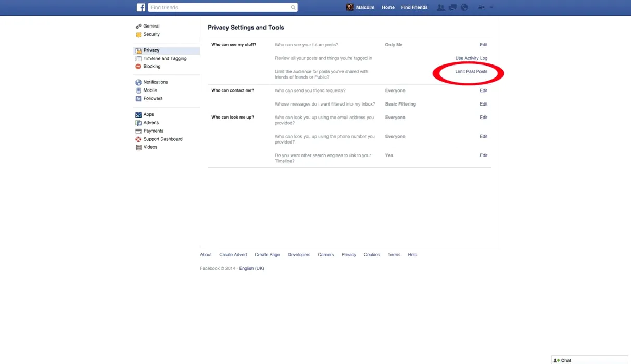Click the Use Activity Log link

[x=471, y=58]
